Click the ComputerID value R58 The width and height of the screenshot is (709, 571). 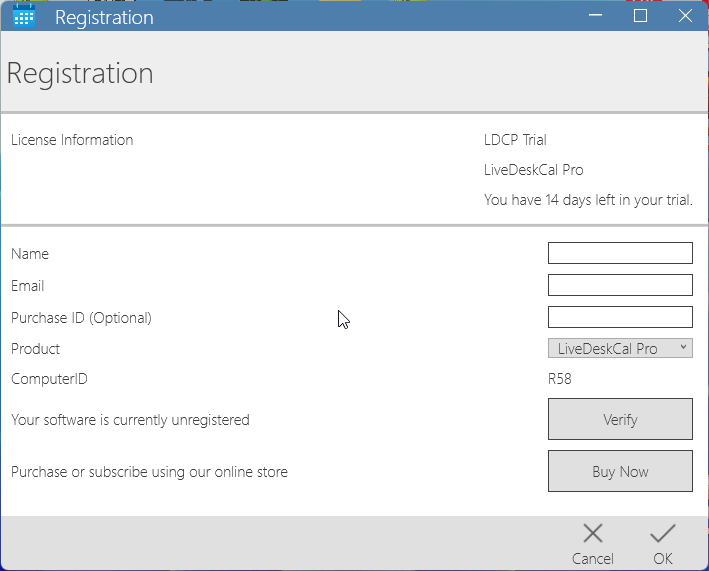[559, 379]
